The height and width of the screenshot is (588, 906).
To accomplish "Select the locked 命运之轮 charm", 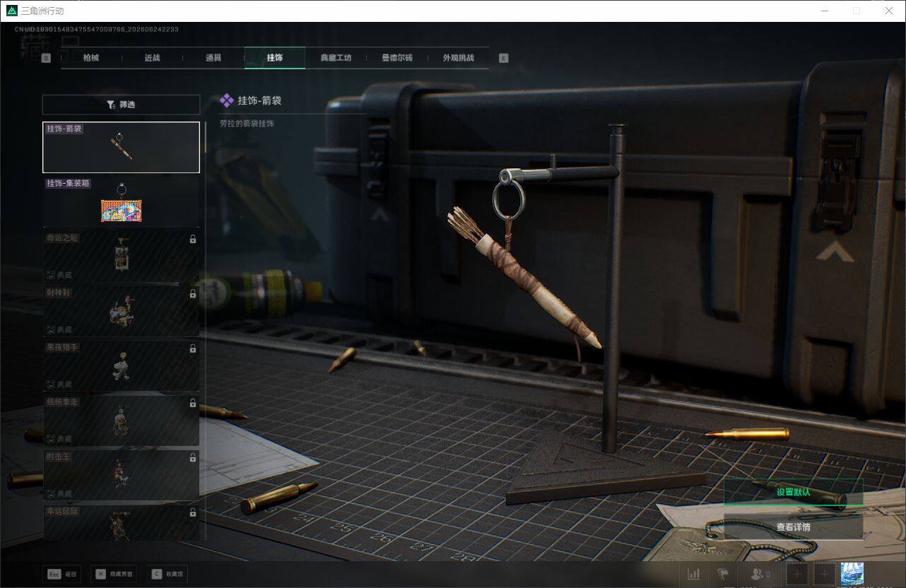I will point(121,256).
